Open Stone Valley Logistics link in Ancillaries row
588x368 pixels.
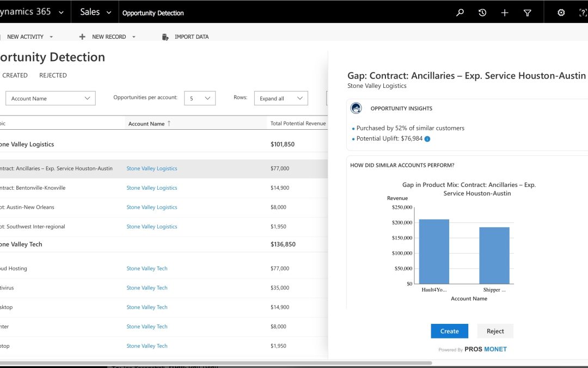[151, 168]
